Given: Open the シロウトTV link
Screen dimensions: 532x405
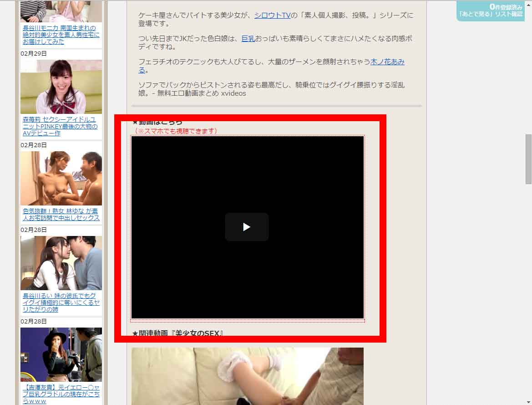Looking at the screenshot, I should 272,15.
